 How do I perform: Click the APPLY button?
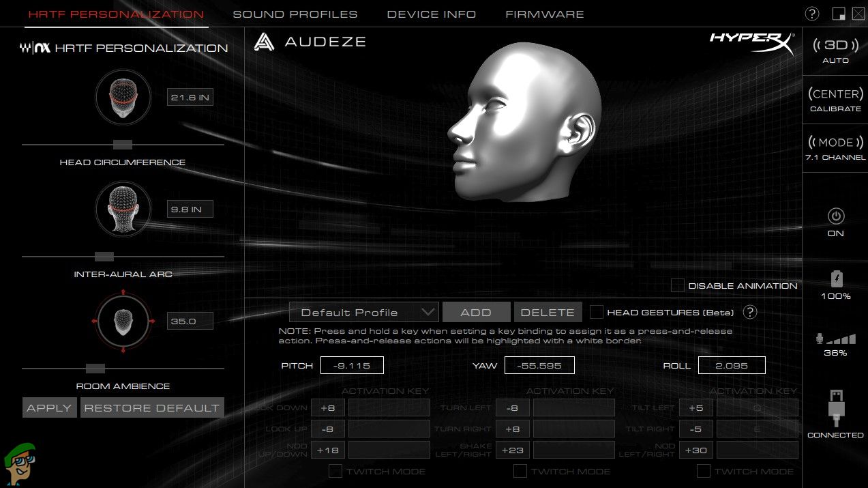(x=49, y=407)
